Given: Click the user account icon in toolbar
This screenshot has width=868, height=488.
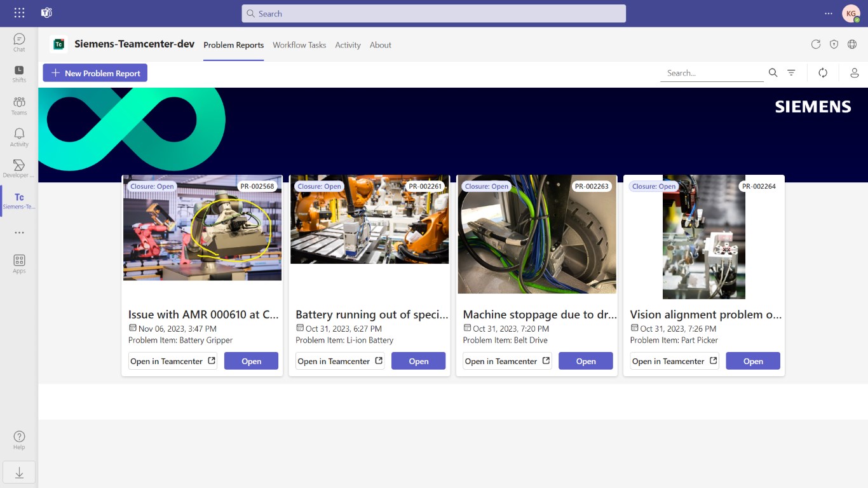Looking at the screenshot, I should coord(855,73).
